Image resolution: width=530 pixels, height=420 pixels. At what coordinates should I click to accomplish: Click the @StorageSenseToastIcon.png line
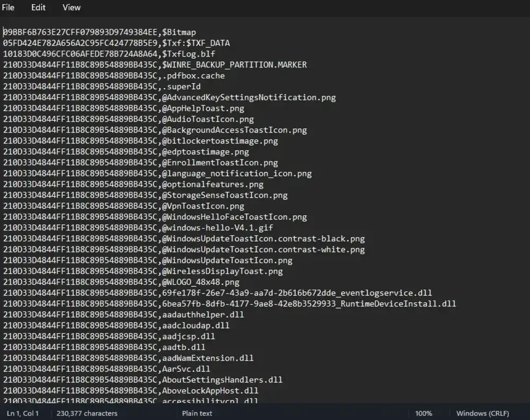[145, 195]
